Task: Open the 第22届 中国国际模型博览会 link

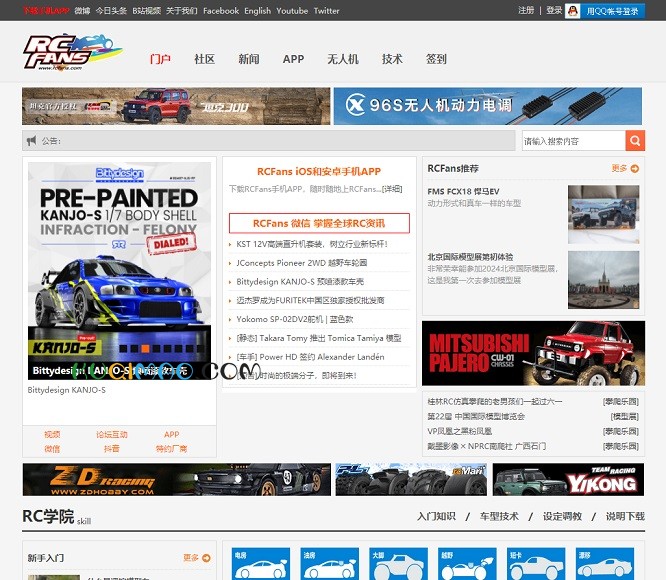Action: coord(476,417)
